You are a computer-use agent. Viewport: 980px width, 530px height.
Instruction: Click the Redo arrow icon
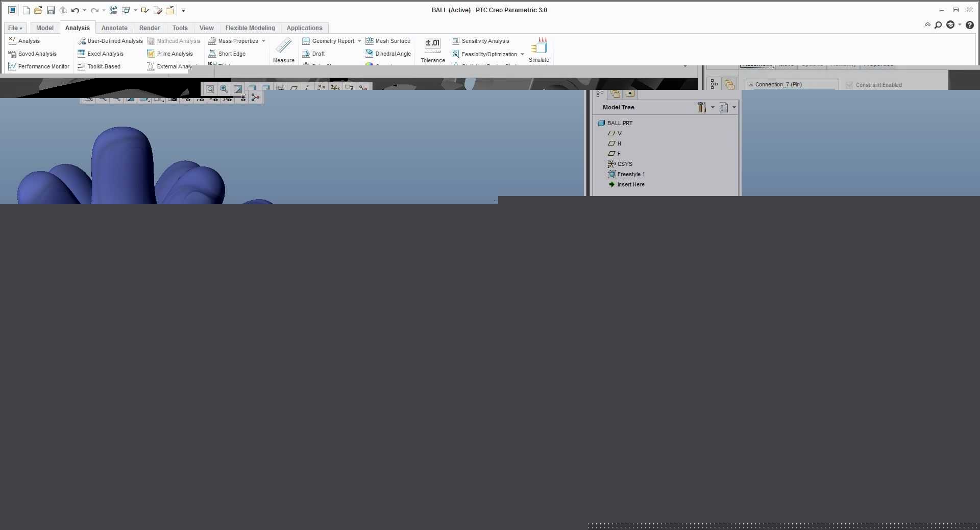pos(94,10)
